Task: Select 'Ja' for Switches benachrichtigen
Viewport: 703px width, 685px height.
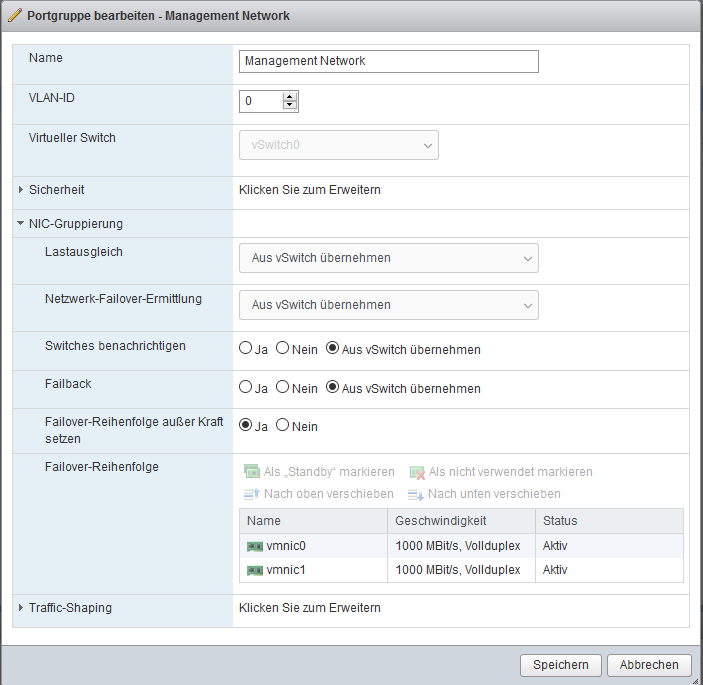Action: [245, 349]
